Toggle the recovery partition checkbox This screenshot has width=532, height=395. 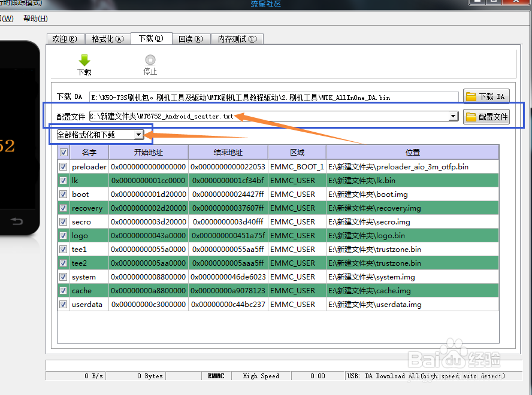64,208
